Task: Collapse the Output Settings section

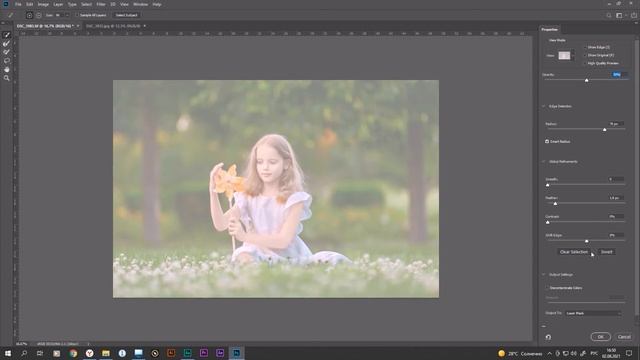Action: 544,275
